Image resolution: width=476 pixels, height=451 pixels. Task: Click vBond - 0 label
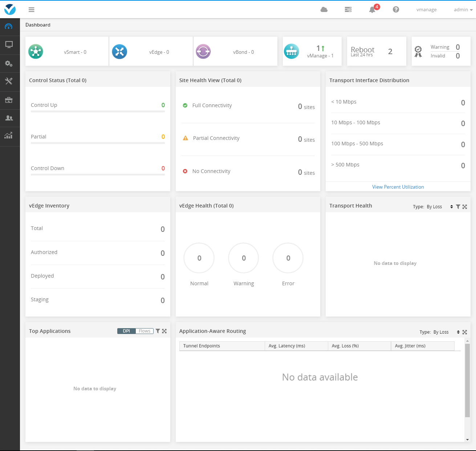click(x=243, y=52)
